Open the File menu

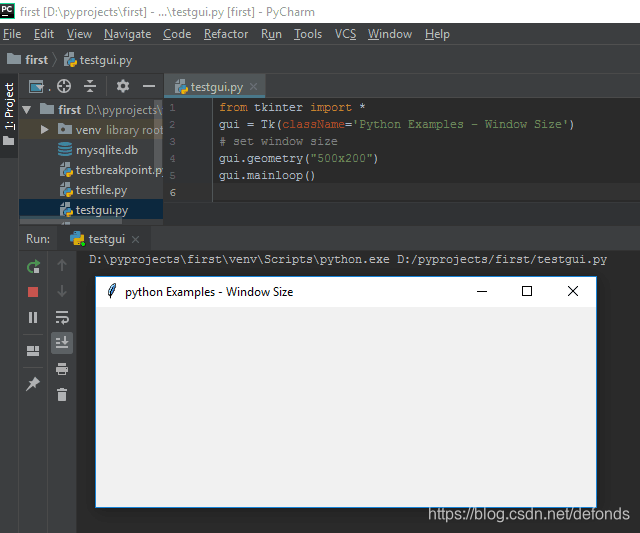pyautogui.click(x=12, y=34)
